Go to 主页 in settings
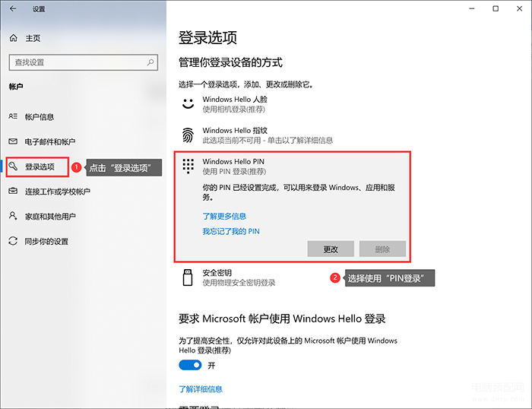The height and width of the screenshot is (409, 532). (33, 38)
